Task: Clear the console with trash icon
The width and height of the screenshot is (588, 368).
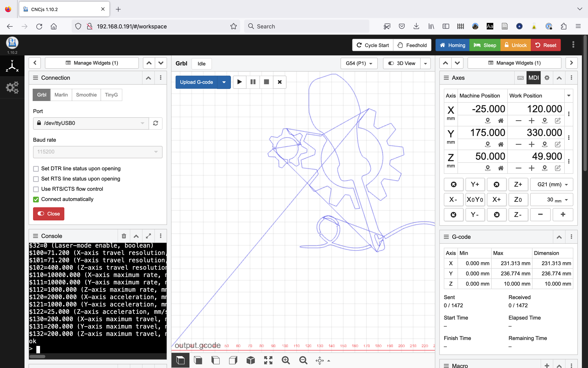Action: click(x=124, y=236)
